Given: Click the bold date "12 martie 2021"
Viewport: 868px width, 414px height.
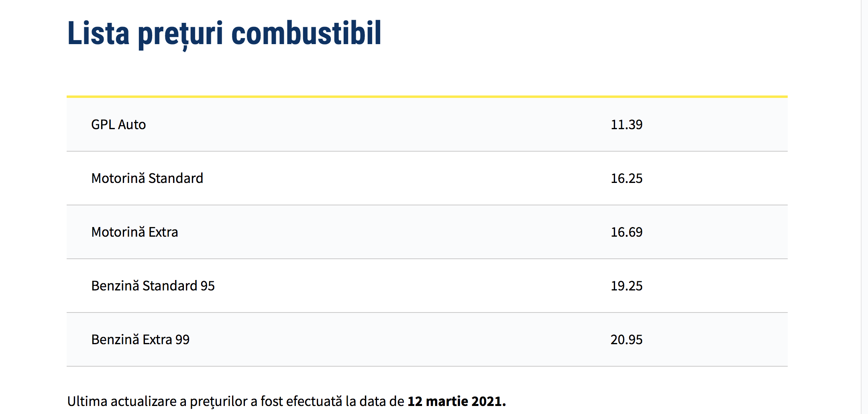Looking at the screenshot, I should click(456, 402).
